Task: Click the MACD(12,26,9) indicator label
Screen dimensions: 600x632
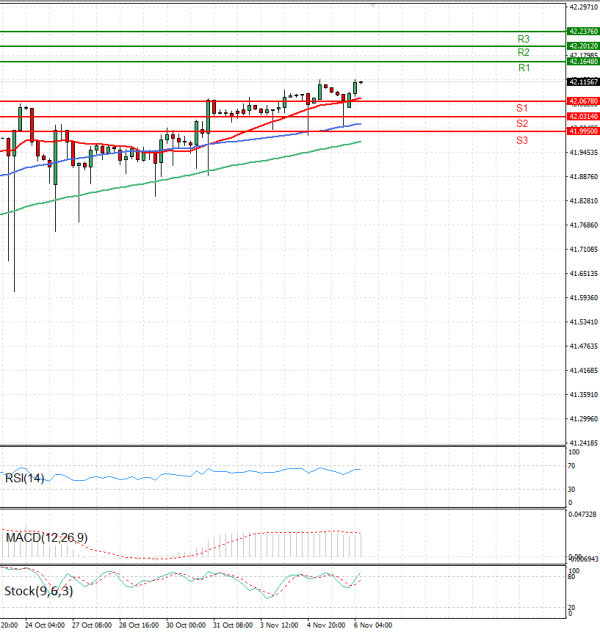Action: (46, 538)
